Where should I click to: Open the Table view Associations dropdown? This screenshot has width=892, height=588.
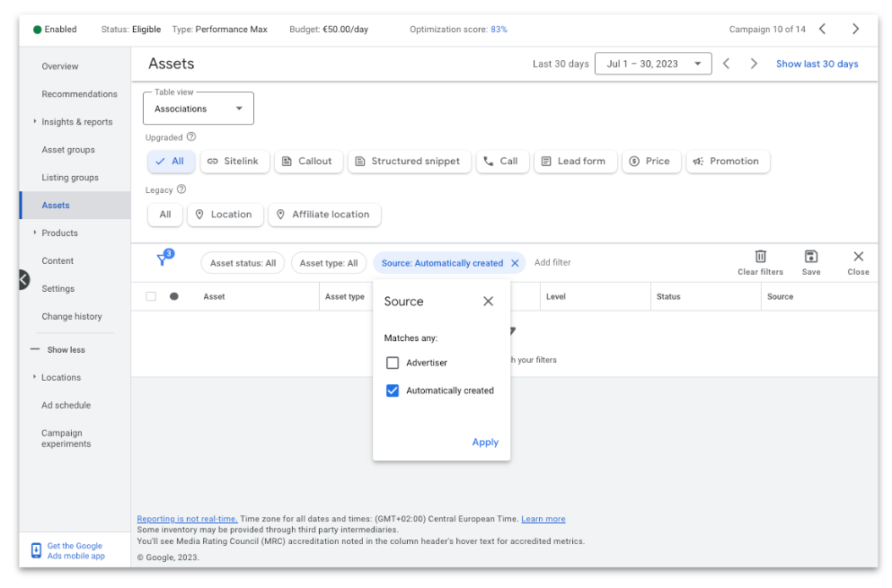[198, 108]
